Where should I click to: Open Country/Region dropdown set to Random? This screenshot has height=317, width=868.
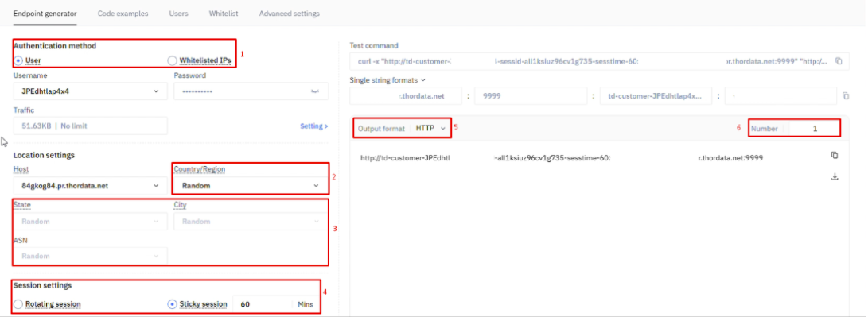coord(251,185)
